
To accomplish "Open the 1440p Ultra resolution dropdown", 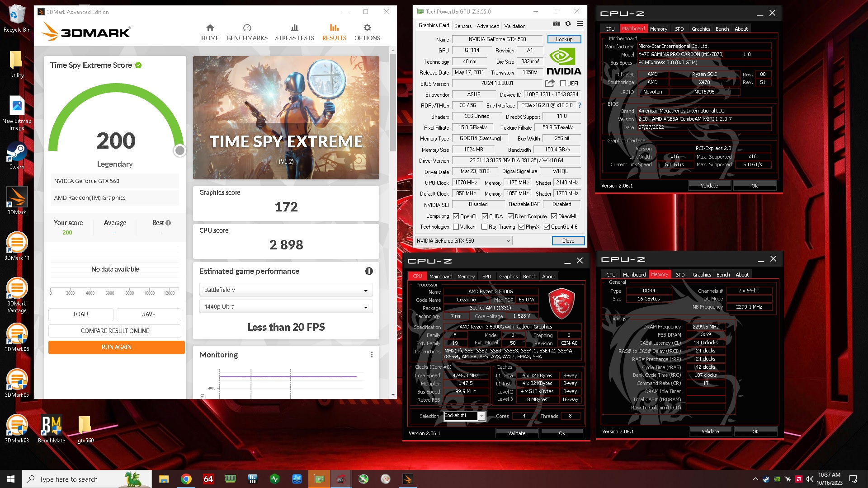I will pyautogui.click(x=286, y=306).
